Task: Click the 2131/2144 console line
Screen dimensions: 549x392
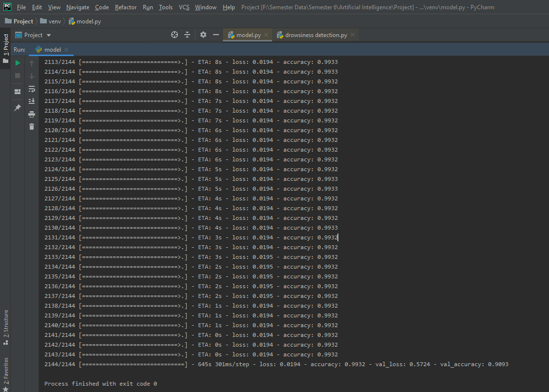Action: coord(191,237)
